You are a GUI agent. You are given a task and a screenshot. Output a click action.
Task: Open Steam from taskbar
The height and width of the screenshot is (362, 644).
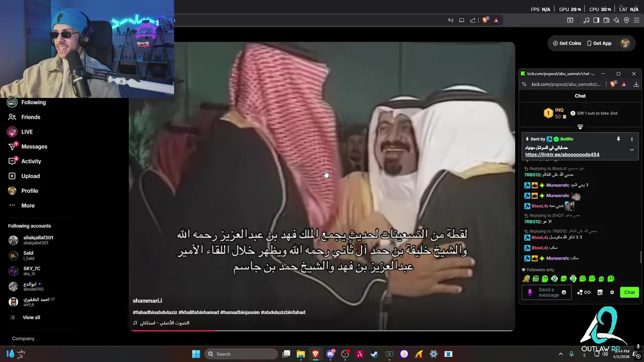tap(374, 354)
